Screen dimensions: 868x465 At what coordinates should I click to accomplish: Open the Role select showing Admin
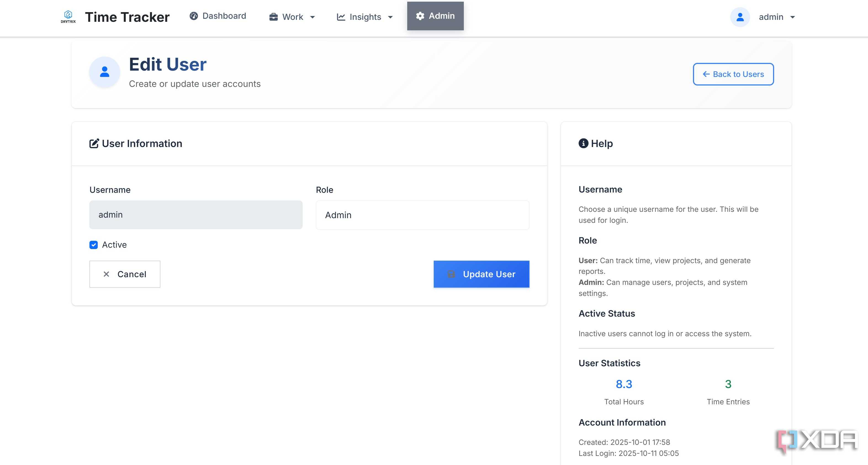(x=423, y=215)
